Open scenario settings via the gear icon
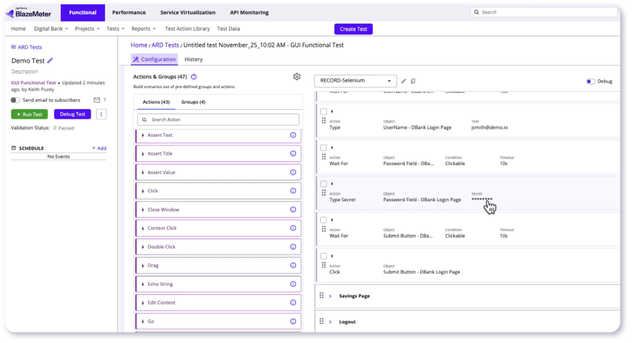This screenshot has height=343, width=644. pos(297,76)
